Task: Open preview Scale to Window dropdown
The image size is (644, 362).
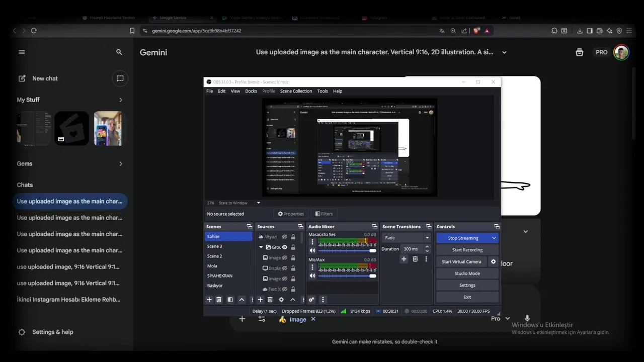Action: (259, 203)
